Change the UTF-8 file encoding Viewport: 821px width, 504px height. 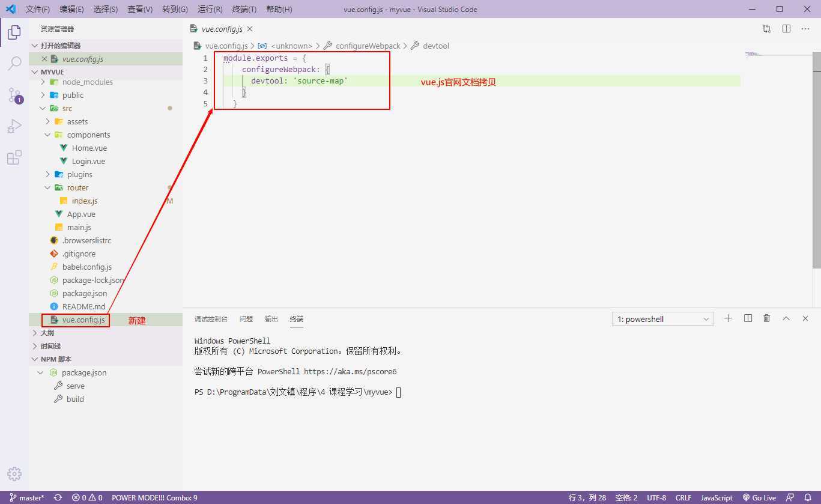click(x=656, y=497)
